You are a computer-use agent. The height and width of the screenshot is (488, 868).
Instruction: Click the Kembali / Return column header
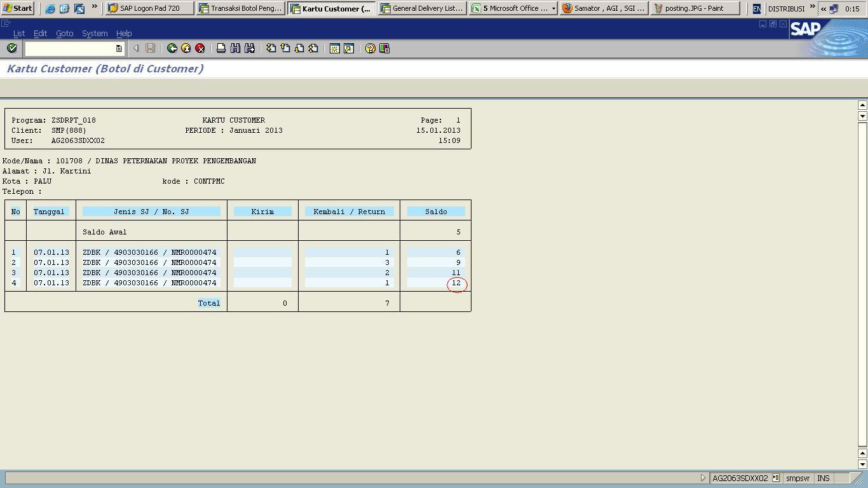(x=349, y=212)
